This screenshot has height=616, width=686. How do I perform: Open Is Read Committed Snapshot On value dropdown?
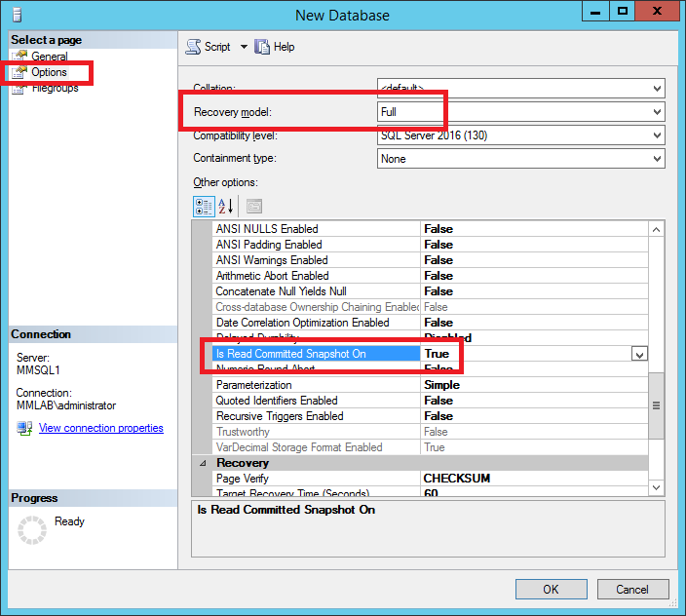point(639,354)
